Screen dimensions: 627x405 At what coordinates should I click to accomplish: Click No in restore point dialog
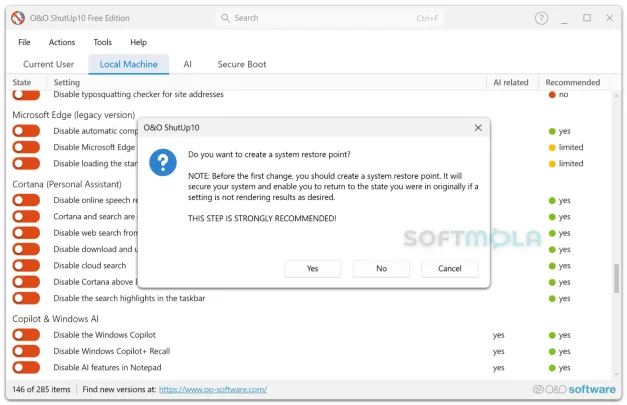(x=381, y=269)
